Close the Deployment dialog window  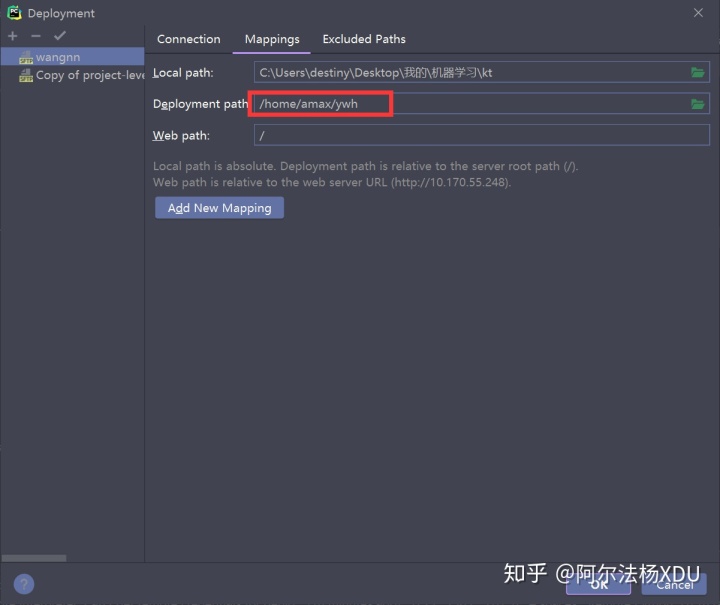tap(698, 13)
